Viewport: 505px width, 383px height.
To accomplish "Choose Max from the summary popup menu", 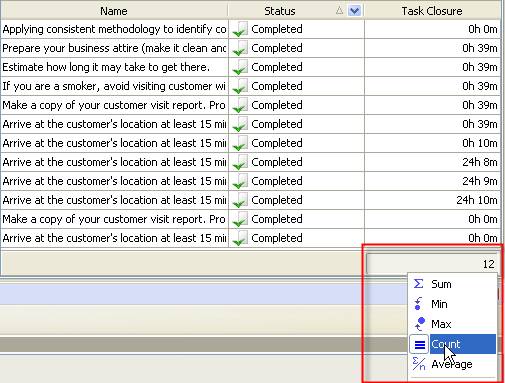I will (452, 324).
